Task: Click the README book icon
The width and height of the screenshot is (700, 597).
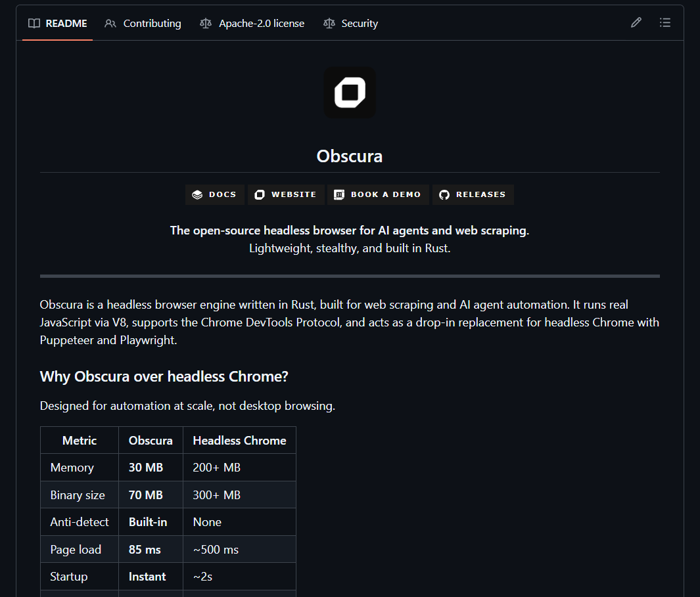Action: 34,23
